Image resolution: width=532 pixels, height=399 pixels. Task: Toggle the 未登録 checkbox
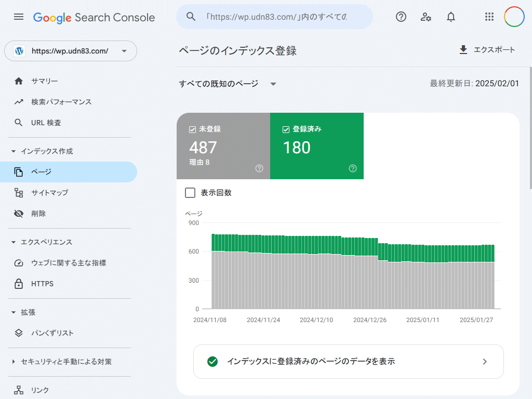192,129
